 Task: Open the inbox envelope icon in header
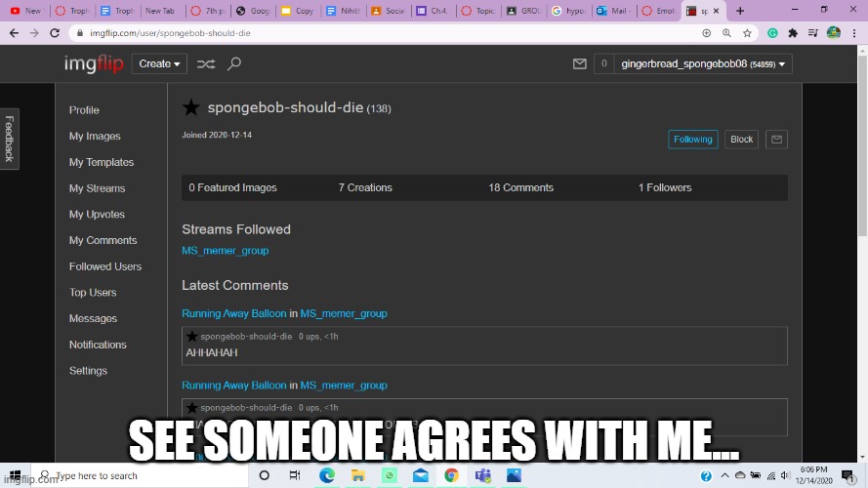[580, 64]
